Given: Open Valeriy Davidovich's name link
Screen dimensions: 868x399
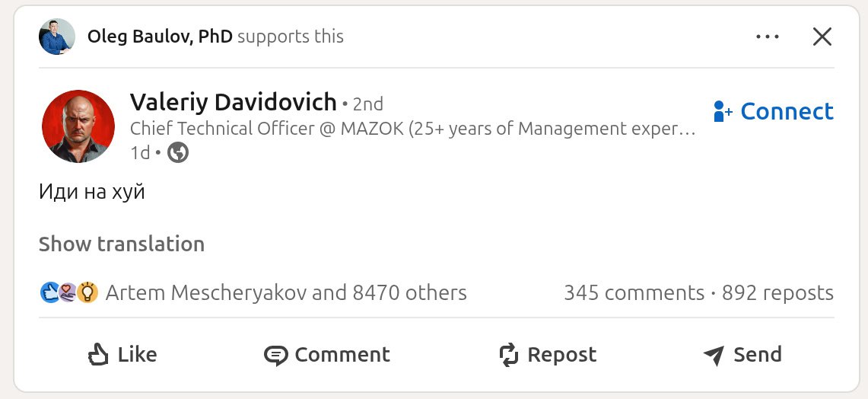Looking at the screenshot, I should coord(233,102).
